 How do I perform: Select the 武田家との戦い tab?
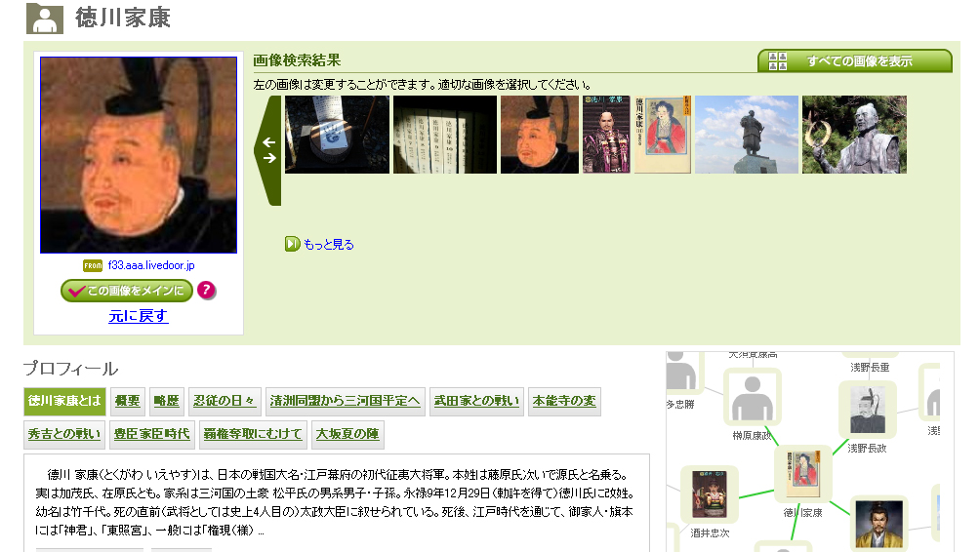pyautogui.click(x=477, y=401)
